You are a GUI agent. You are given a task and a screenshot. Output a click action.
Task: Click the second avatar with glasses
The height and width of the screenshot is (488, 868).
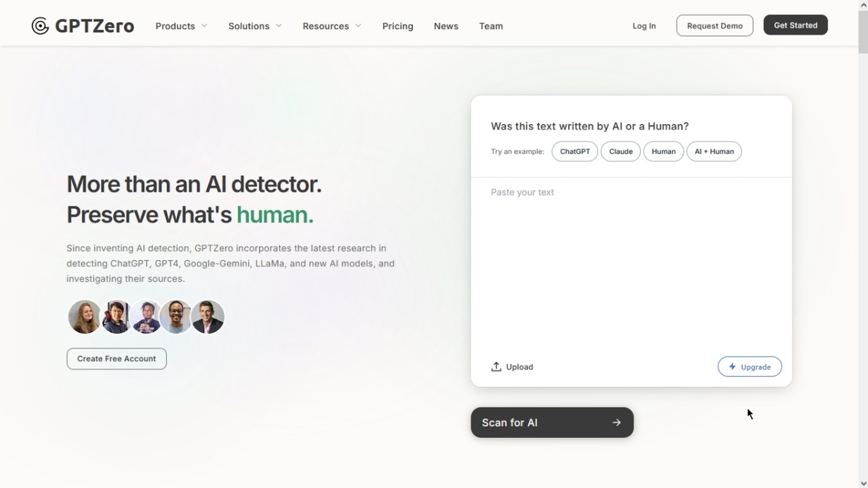tap(117, 317)
